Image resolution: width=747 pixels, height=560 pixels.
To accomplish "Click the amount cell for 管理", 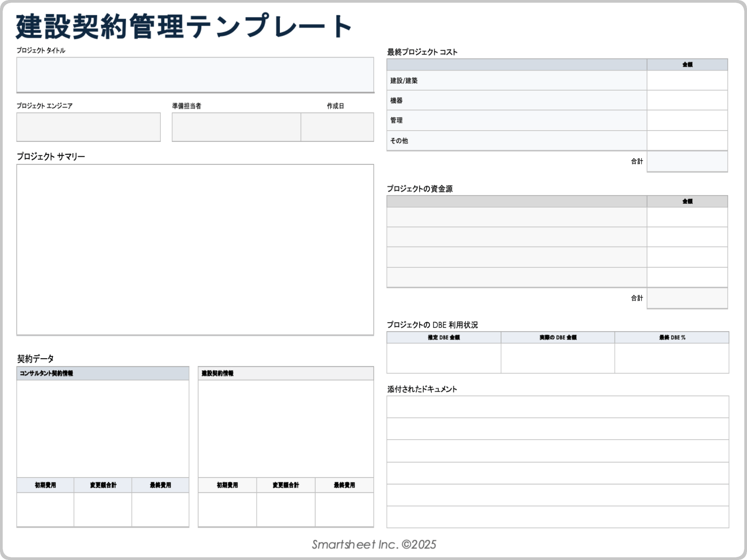I will point(687,120).
